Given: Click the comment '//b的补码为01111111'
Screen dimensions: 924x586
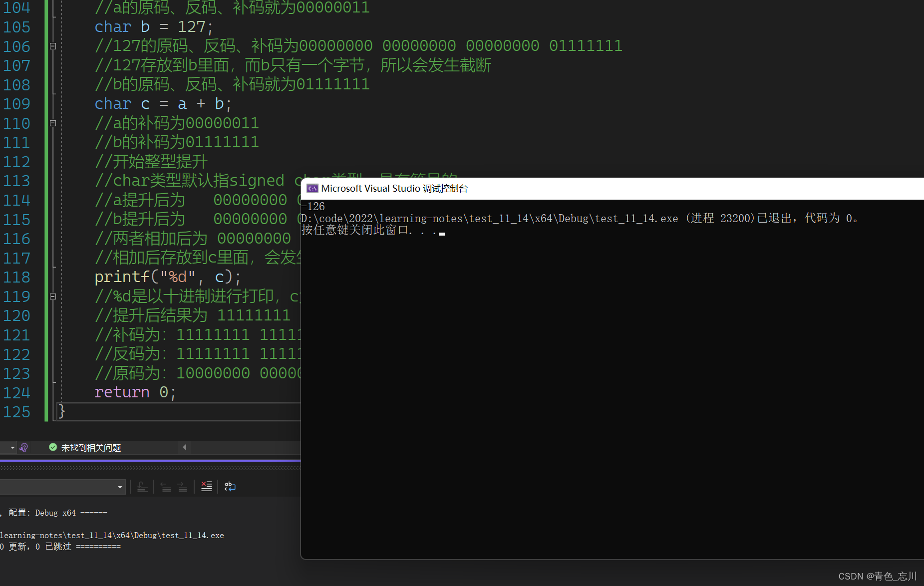Looking at the screenshot, I should click(177, 142).
